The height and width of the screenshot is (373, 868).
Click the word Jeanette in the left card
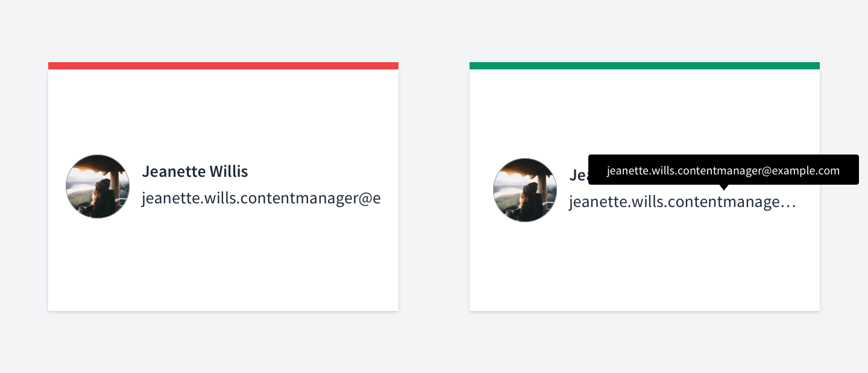[174, 171]
